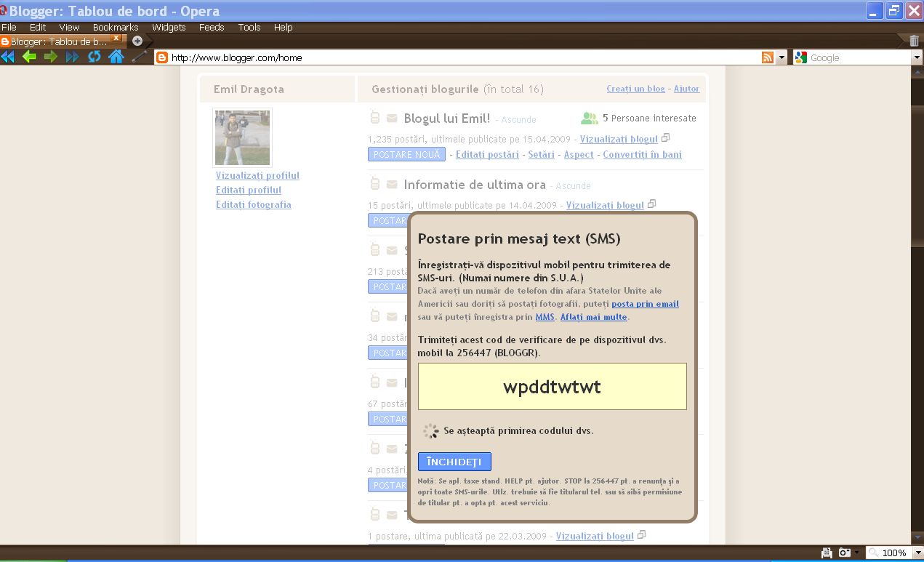Open the '5 Persoane interesate' text
Image resolution: width=924 pixels, height=562 pixels.
pyautogui.click(x=649, y=118)
